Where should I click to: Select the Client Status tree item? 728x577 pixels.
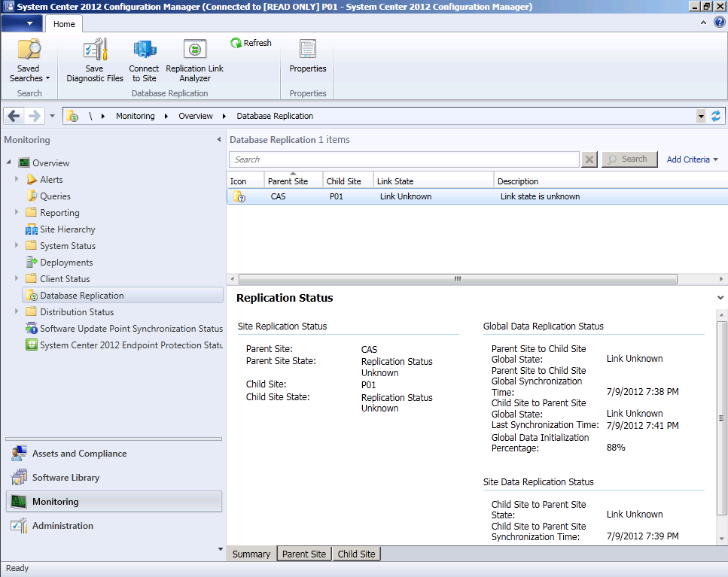(x=65, y=279)
